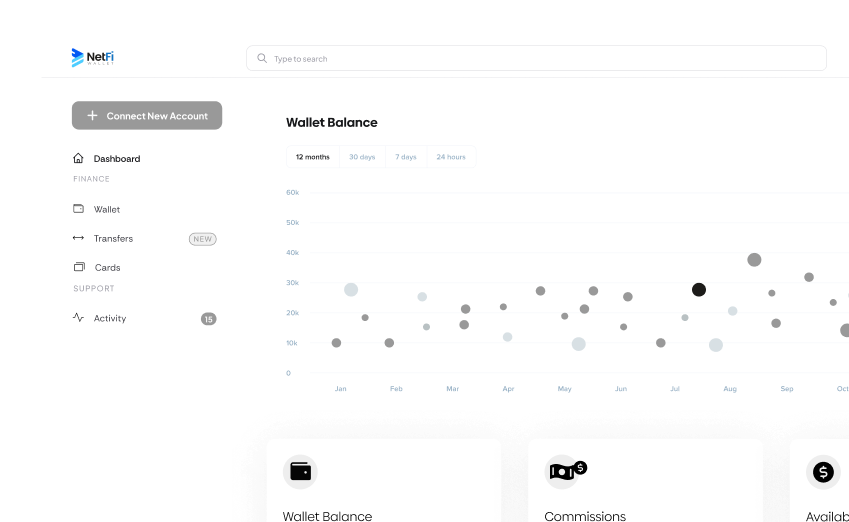Click Connect New Account button

147,115
